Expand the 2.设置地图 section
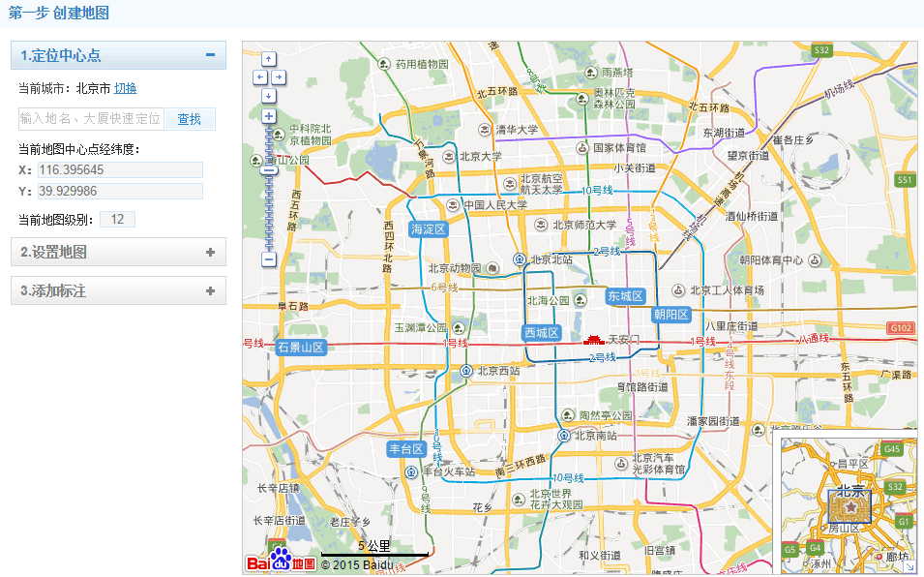 pos(210,252)
